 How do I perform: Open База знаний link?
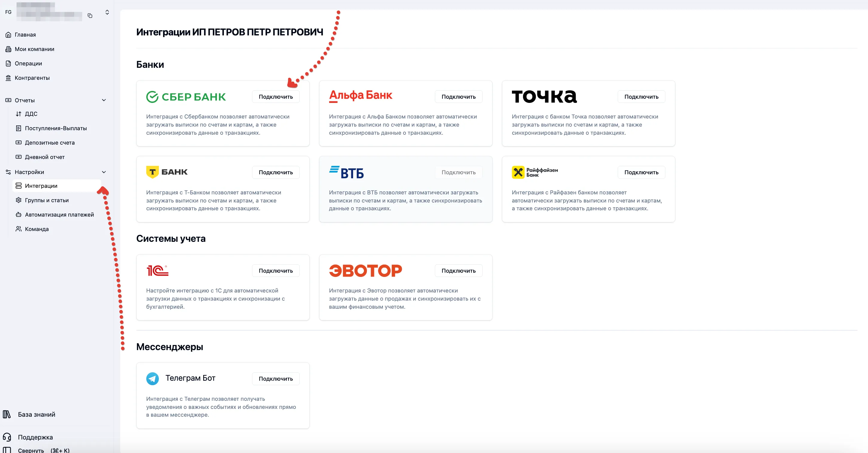(37, 415)
